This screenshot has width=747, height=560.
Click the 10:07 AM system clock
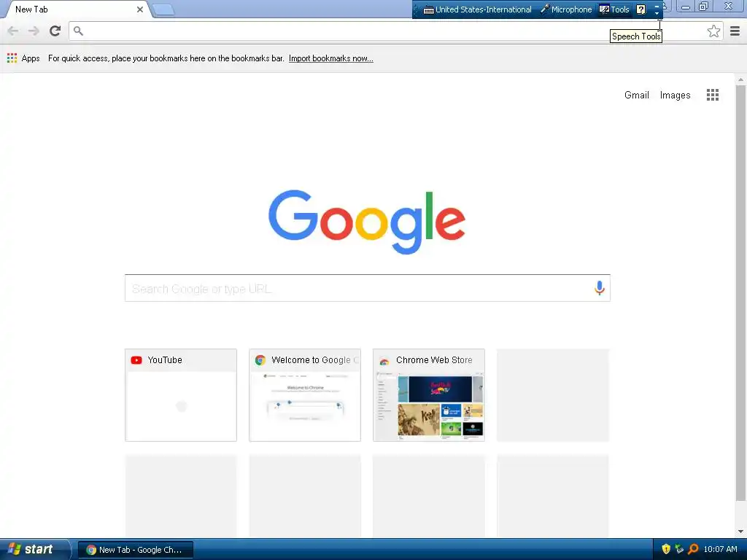[720, 549]
